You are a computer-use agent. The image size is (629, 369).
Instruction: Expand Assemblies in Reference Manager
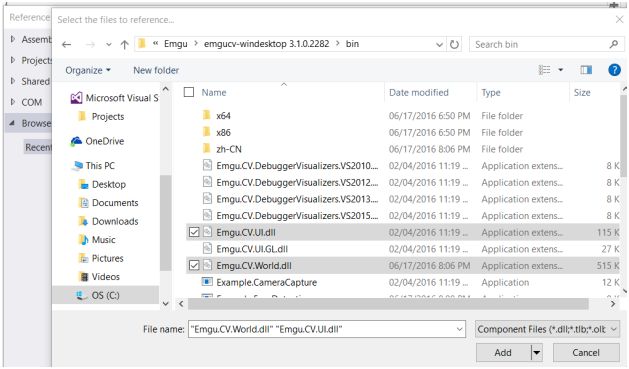click(x=13, y=39)
